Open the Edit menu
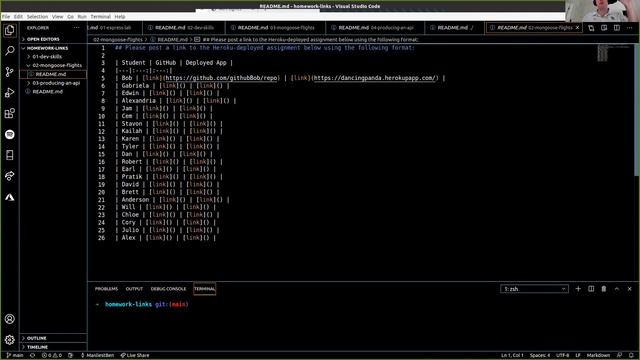The height and width of the screenshot is (360, 640). tap(18, 17)
